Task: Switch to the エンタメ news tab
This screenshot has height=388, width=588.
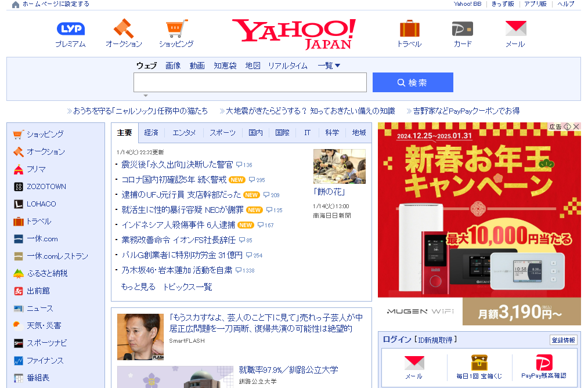Action: [184, 133]
